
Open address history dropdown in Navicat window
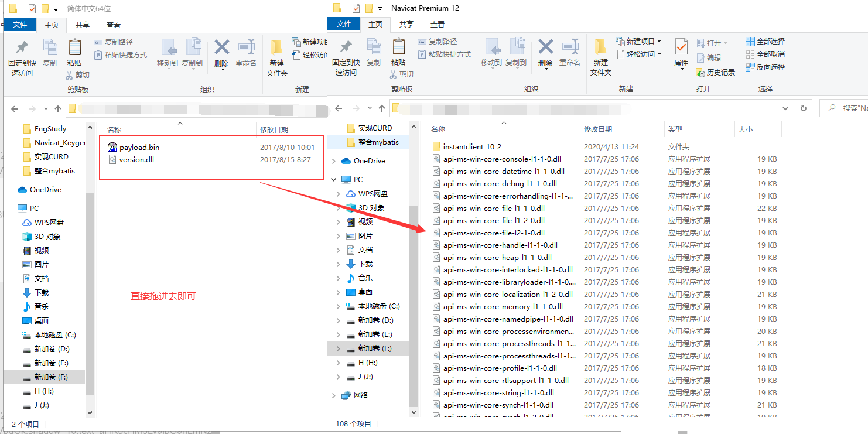tap(787, 108)
